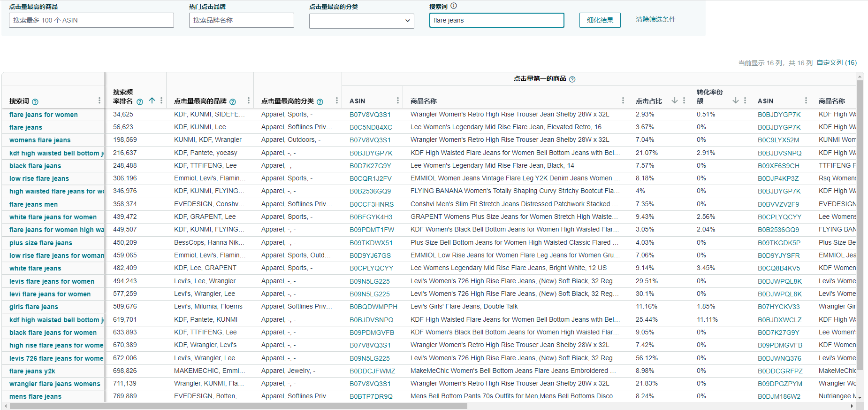The width and height of the screenshot is (868, 410).
Task: Open search term 'flare jeans men'
Action: (x=33, y=204)
